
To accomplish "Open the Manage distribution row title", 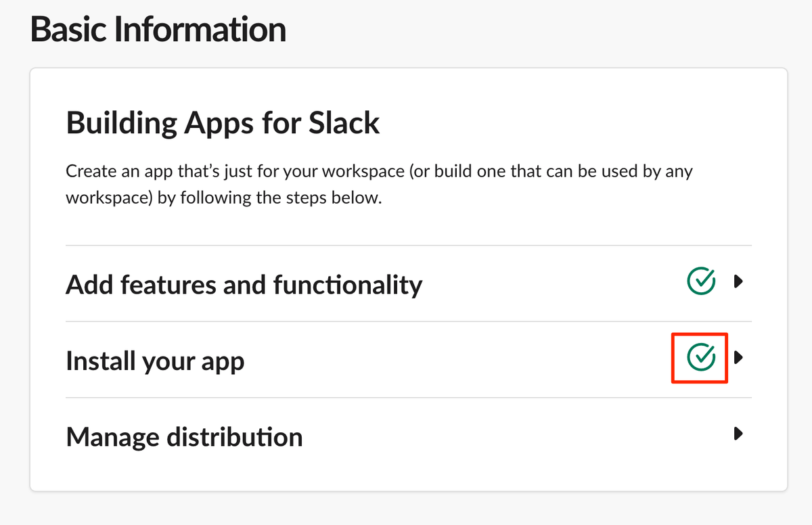I will tap(184, 436).
